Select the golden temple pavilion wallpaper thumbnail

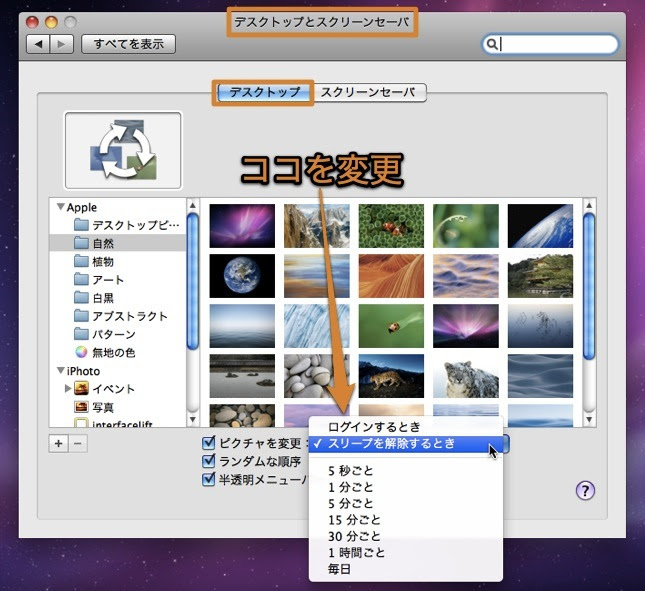tap(540, 276)
